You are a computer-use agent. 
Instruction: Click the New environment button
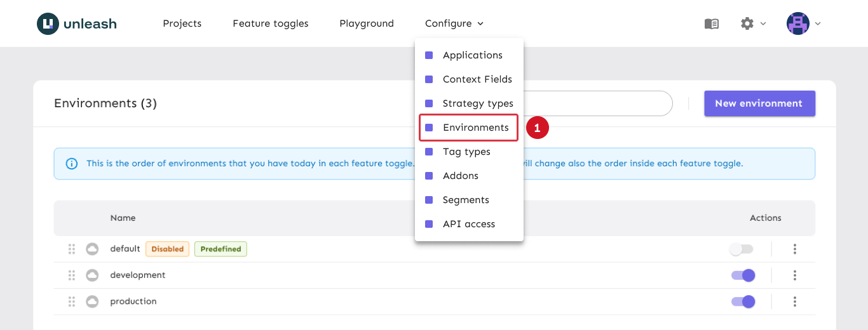click(759, 103)
